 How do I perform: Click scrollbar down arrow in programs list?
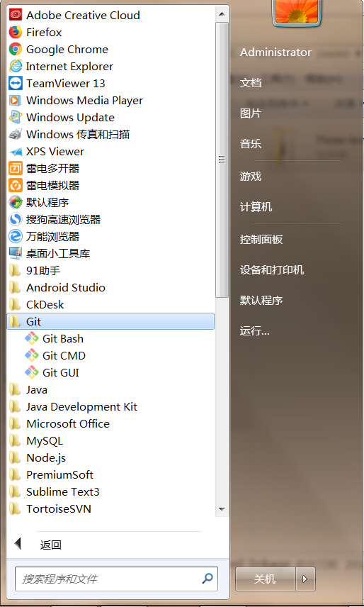click(222, 509)
